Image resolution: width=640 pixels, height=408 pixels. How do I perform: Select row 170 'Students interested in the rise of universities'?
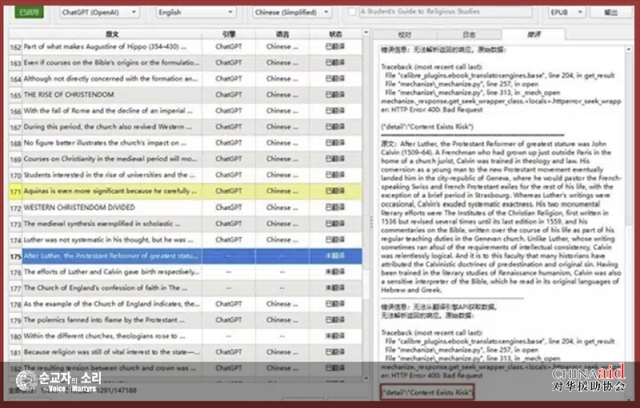click(185, 175)
